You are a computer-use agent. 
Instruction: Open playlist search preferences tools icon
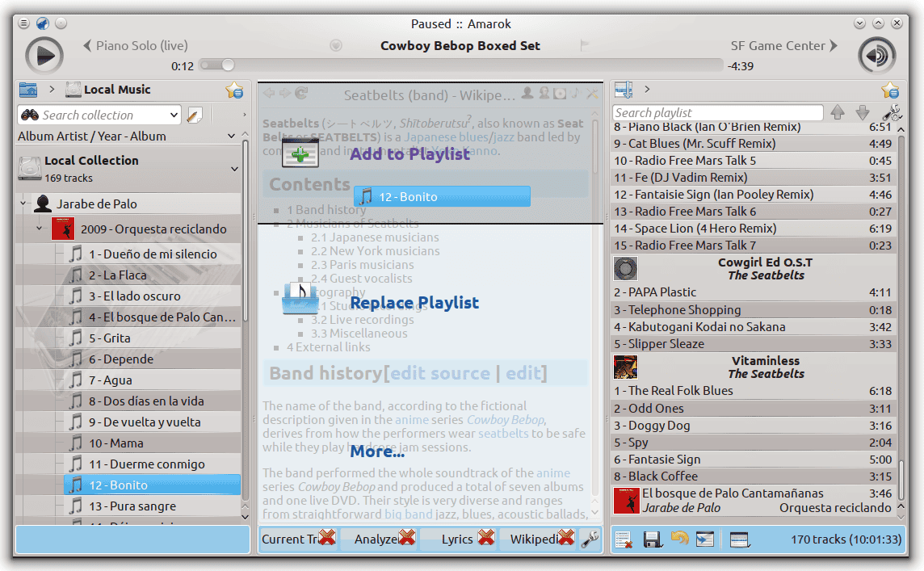coord(892,112)
